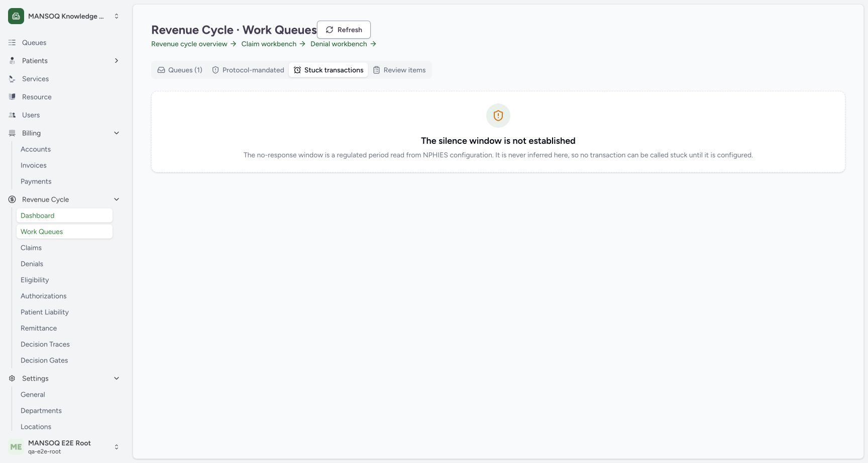
Task: Click the ME user avatar
Action: 16,447
